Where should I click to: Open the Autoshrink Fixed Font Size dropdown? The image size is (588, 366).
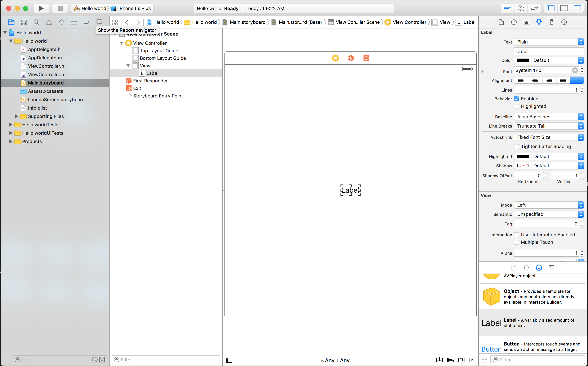click(x=549, y=137)
